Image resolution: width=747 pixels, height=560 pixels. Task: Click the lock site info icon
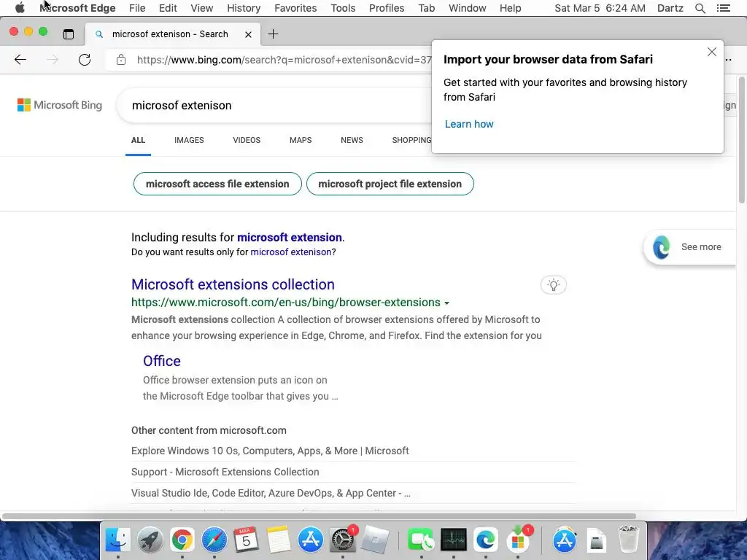coord(121,60)
